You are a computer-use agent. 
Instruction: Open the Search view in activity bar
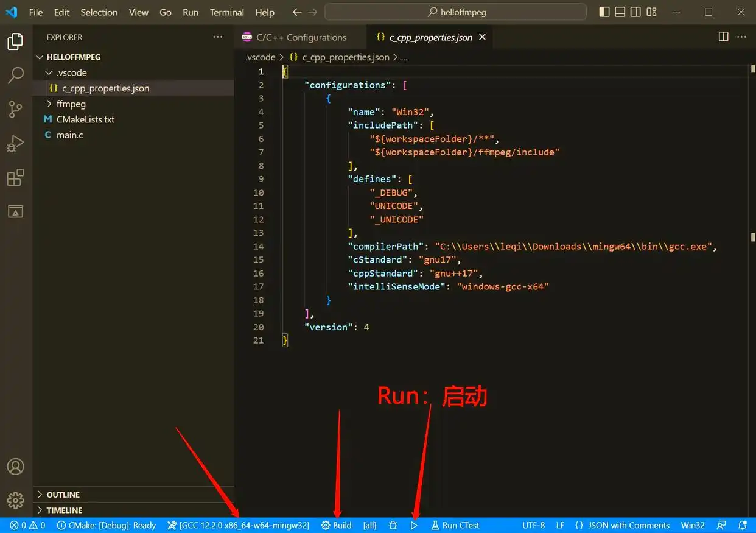pyautogui.click(x=15, y=76)
